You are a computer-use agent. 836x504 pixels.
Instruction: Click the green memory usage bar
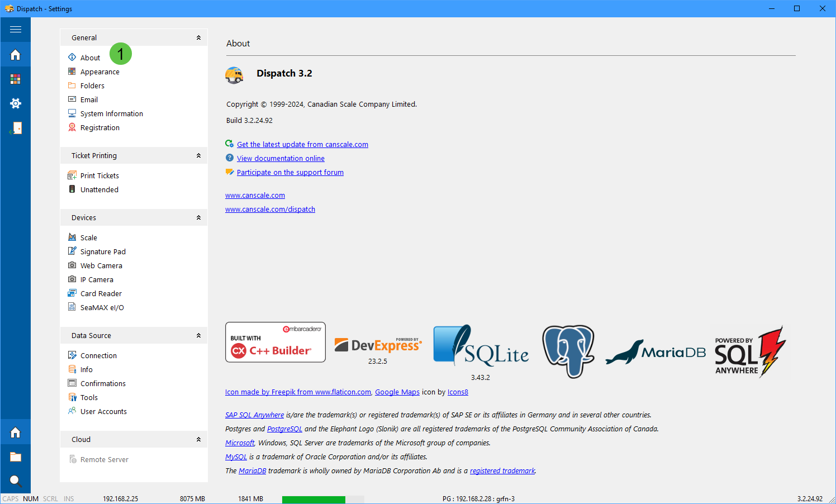tap(313, 499)
